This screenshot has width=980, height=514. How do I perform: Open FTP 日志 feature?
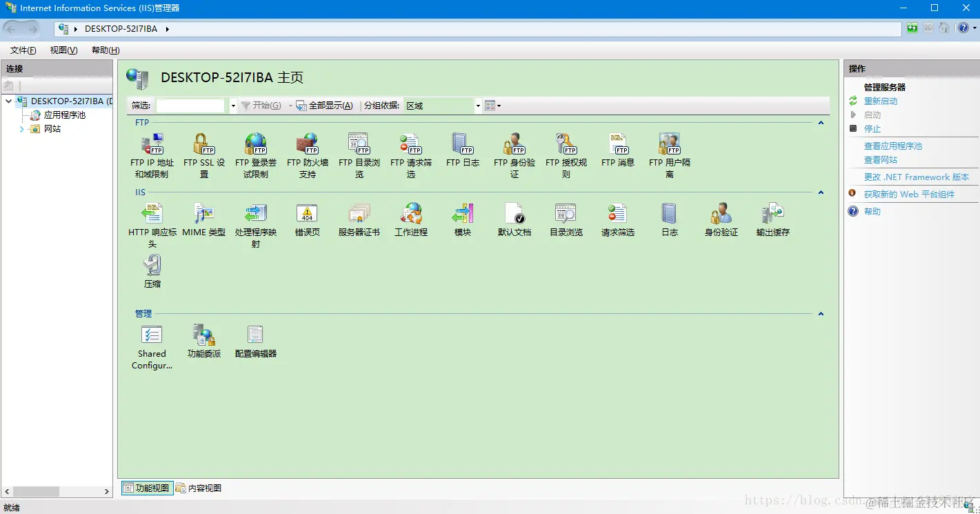[463, 150]
